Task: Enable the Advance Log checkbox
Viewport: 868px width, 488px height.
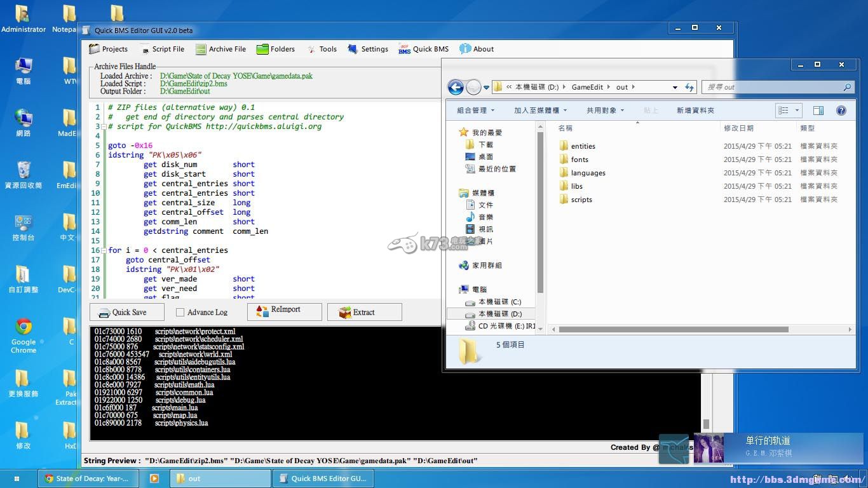Action: (180, 312)
